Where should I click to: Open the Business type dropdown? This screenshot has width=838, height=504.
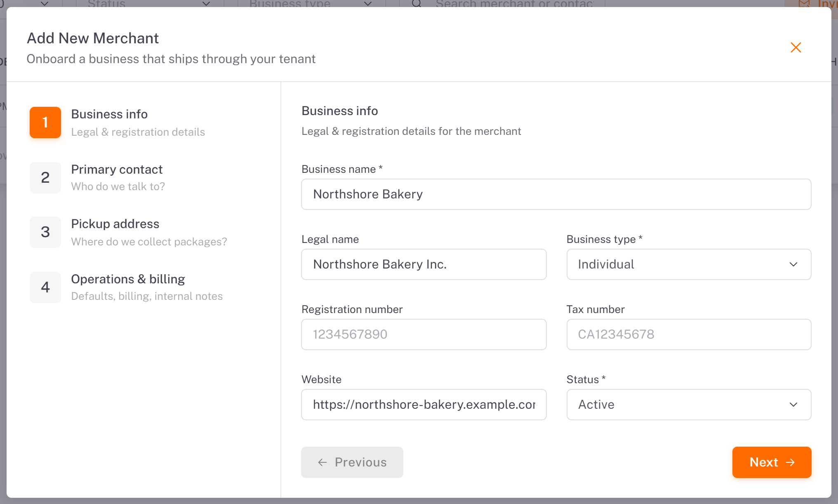click(689, 264)
